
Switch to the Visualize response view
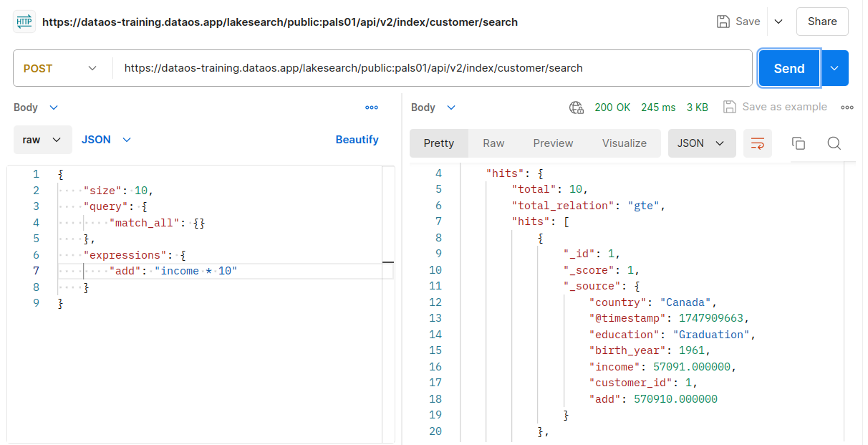(625, 143)
